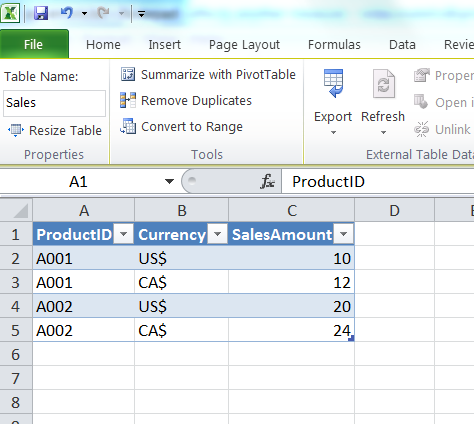Expand the Export dropdown arrow
474x424 pixels.
coord(333,132)
